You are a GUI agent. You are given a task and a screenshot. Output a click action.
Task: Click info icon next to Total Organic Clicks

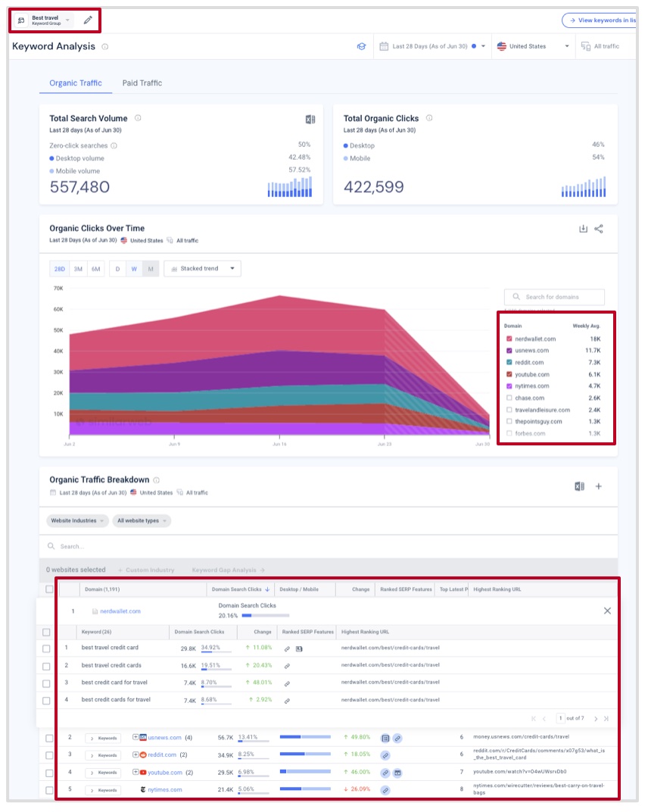tap(429, 118)
